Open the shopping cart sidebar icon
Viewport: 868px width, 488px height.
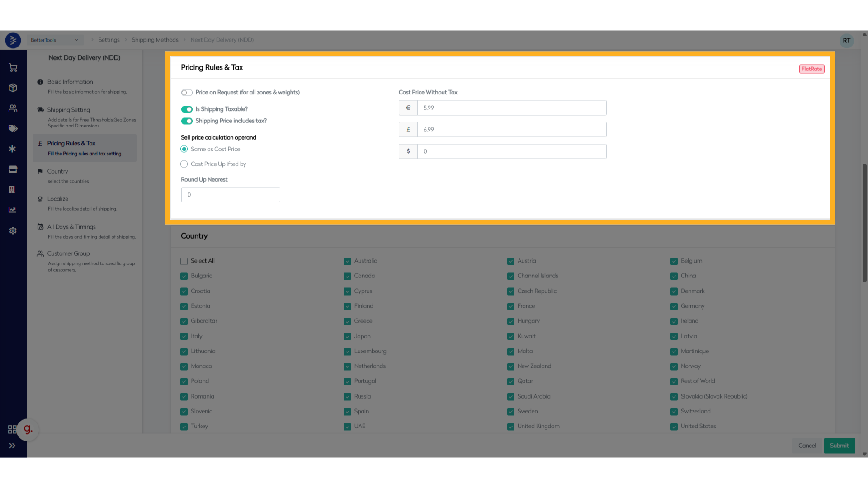tap(13, 68)
